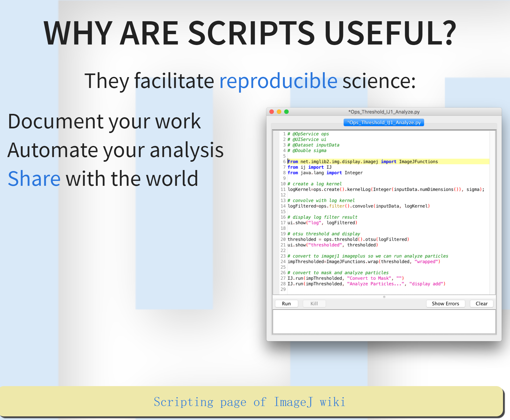Viewport: 510px width, 420px height.
Task: Click the heading 'WHY ARE SCRIPTS USEFUL?'
Action: click(x=250, y=33)
